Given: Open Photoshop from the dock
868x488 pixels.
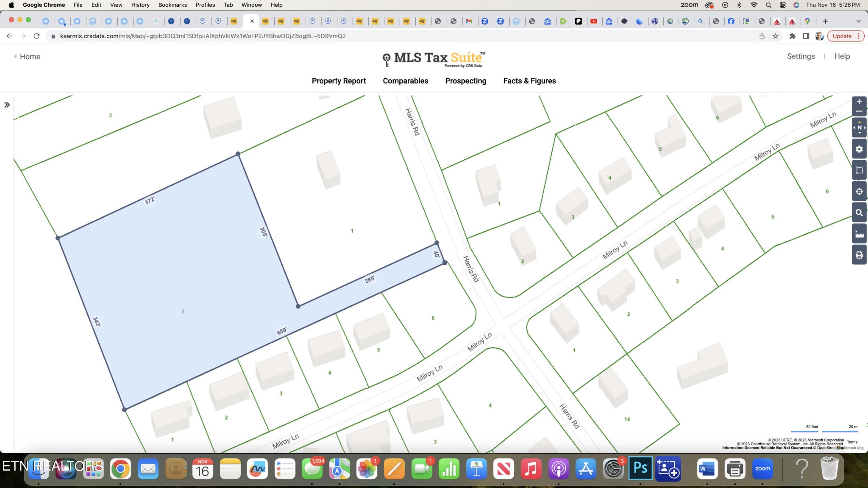Looking at the screenshot, I should (x=640, y=469).
